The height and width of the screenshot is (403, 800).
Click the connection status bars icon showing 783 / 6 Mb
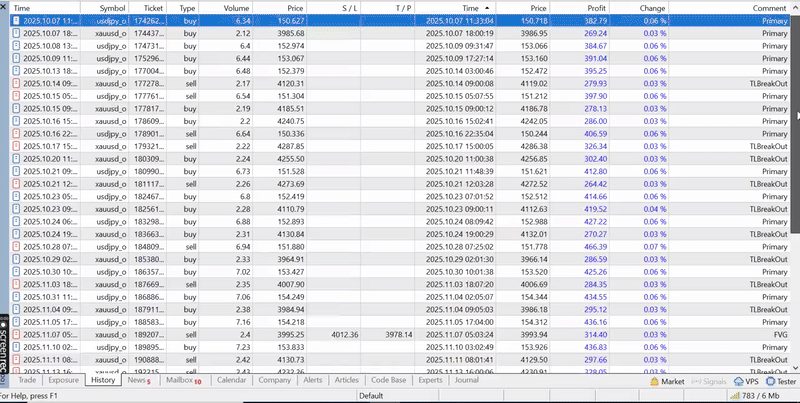pyautogui.click(x=735, y=395)
